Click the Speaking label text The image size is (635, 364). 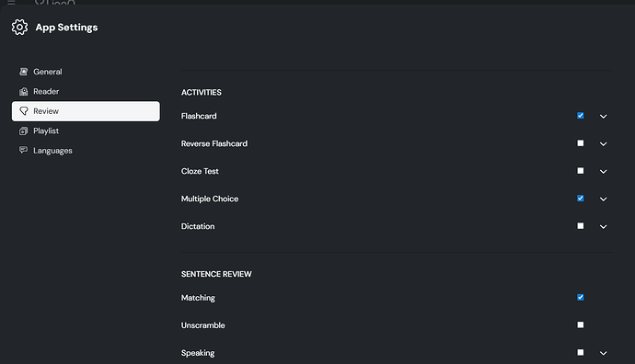(198, 353)
